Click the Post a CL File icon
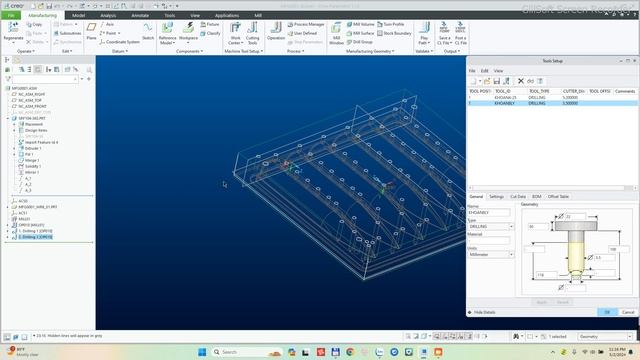The height and width of the screenshot is (360, 640). point(460,28)
